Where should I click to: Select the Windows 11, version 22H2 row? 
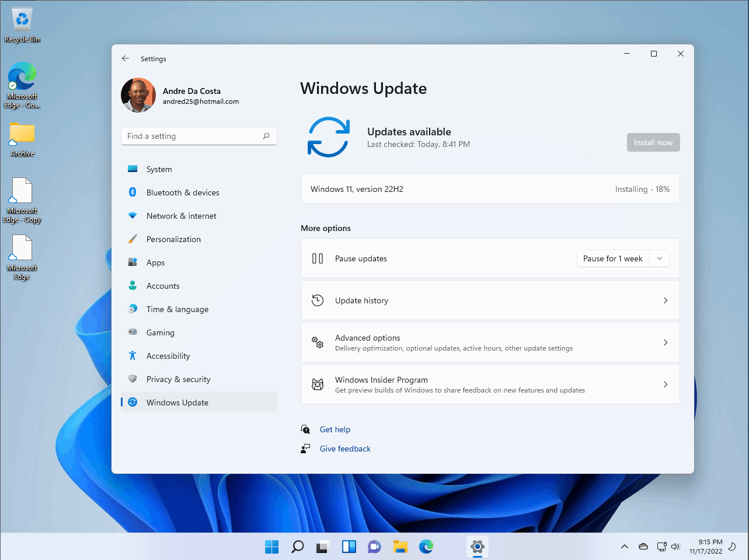click(490, 189)
